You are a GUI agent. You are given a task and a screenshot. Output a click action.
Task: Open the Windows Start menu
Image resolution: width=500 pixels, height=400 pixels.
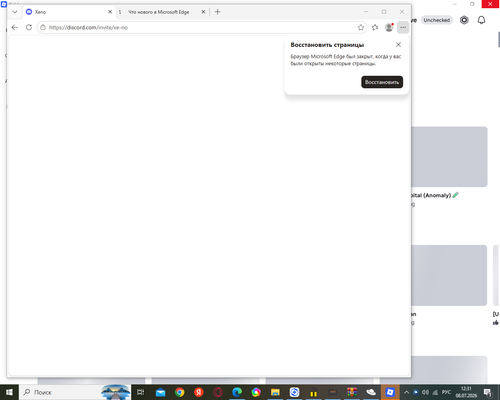[9, 392]
